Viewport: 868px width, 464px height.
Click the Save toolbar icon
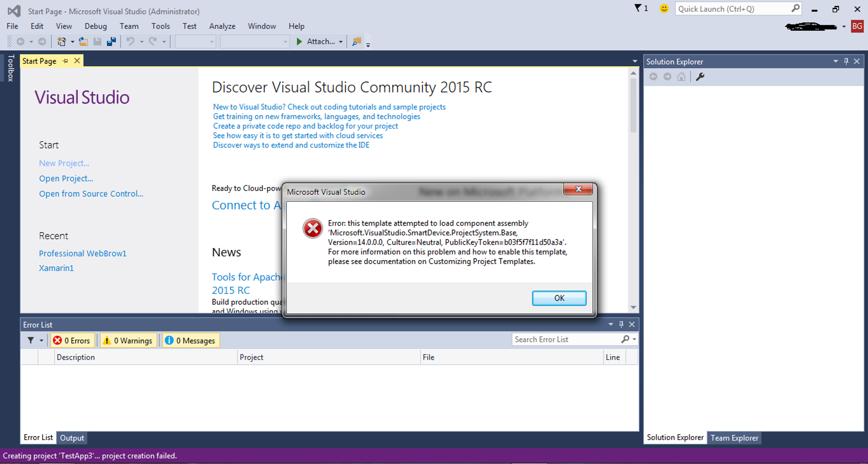tap(97, 42)
